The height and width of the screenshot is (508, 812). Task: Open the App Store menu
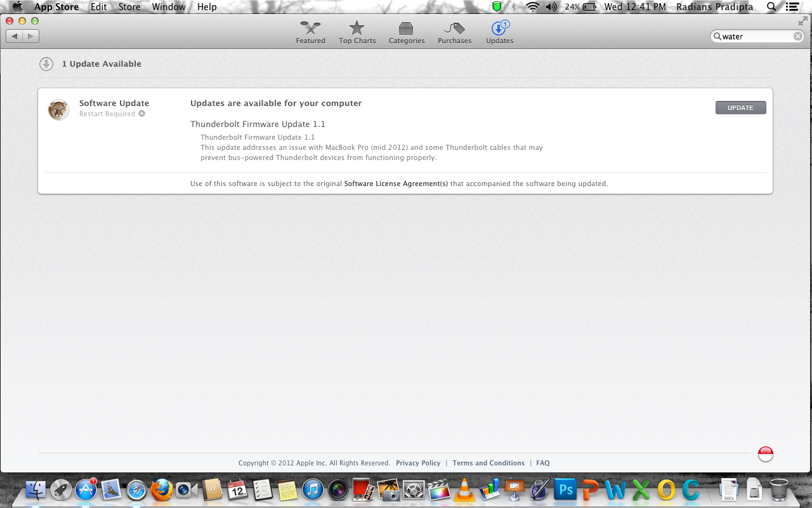56,7
